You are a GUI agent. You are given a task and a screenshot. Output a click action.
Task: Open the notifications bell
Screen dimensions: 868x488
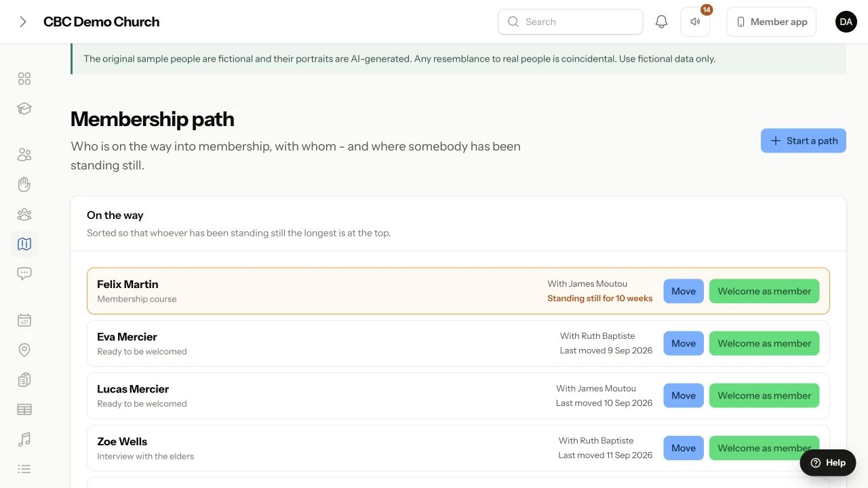click(x=661, y=22)
